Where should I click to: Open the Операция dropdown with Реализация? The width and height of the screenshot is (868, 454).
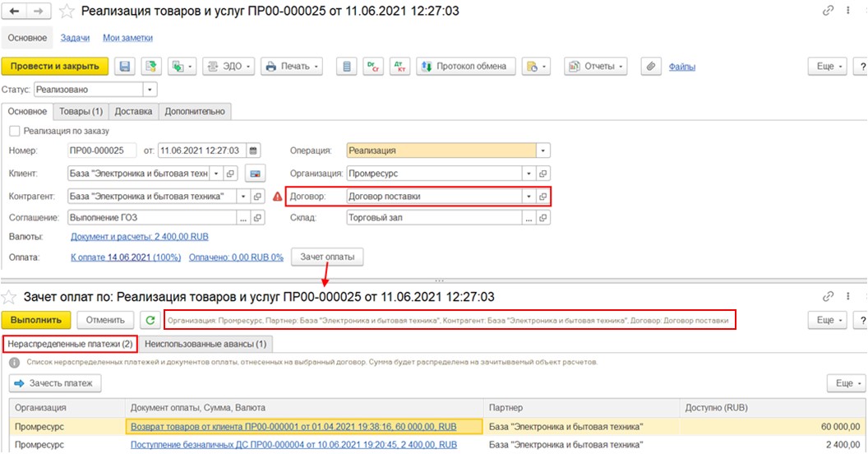(542, 151)
